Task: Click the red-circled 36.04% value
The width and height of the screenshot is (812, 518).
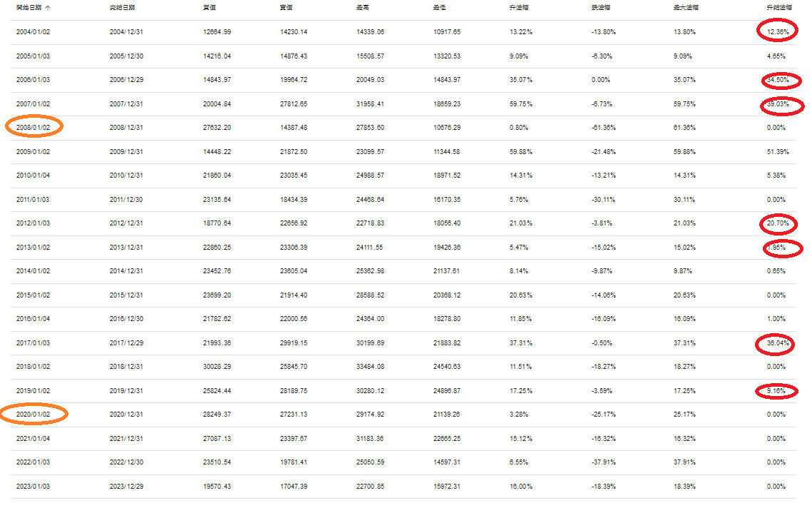Action: click(x=776, y=343)
